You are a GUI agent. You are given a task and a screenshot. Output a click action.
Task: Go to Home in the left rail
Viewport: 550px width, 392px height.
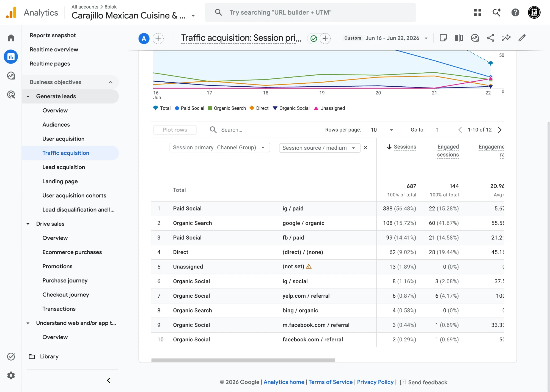(x=11, y=38)
